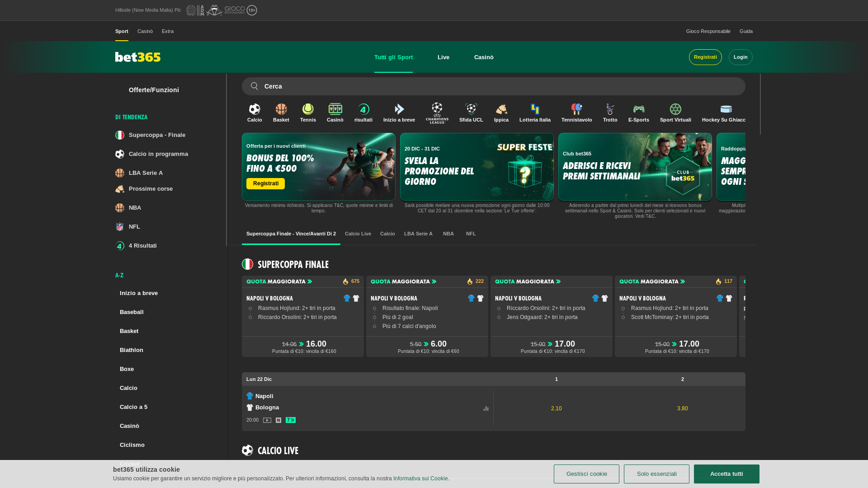Click the search magnifier icon
The image size is (868, 488).
pos(255,86)
